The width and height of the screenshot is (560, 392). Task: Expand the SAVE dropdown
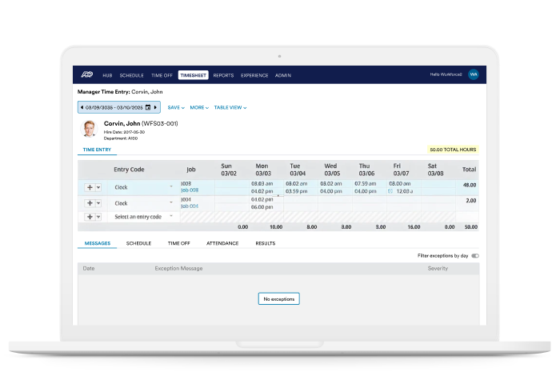(x=175, y=107)
